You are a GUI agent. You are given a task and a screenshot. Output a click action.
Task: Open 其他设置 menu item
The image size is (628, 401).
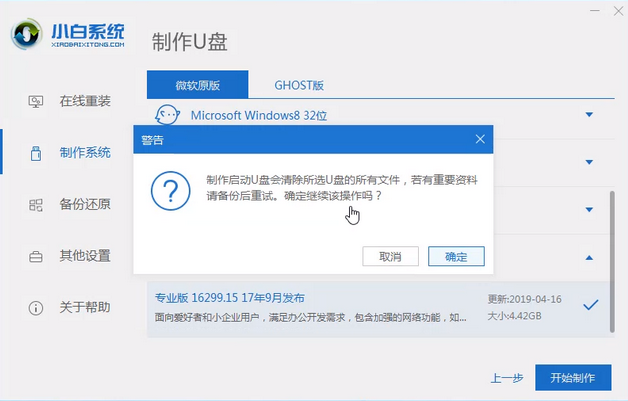tap(85, 256)
